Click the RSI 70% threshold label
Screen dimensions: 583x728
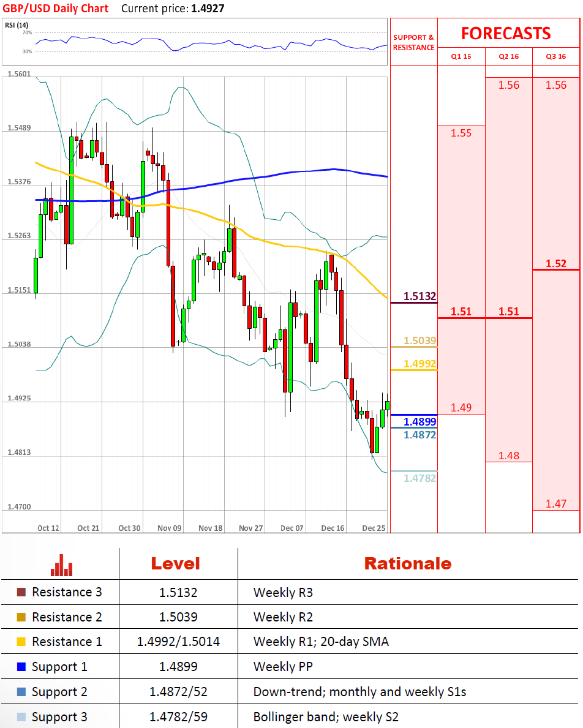coord(27,32)
